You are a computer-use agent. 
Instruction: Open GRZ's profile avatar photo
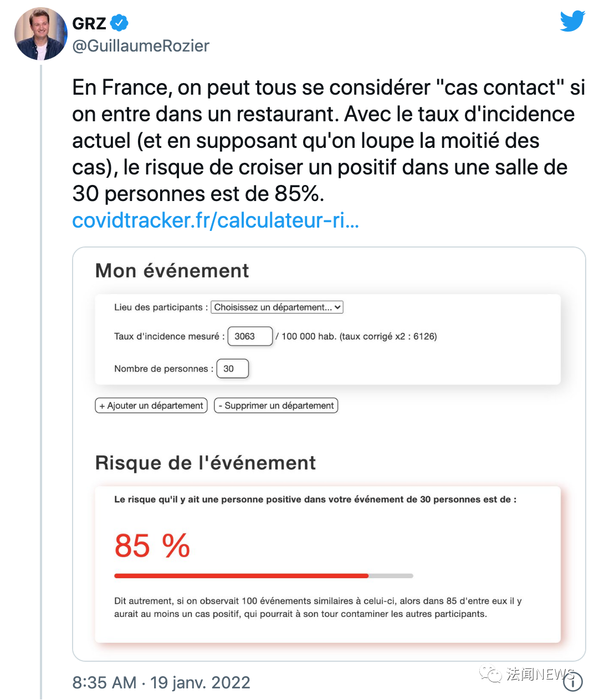(x=40, y=34)
